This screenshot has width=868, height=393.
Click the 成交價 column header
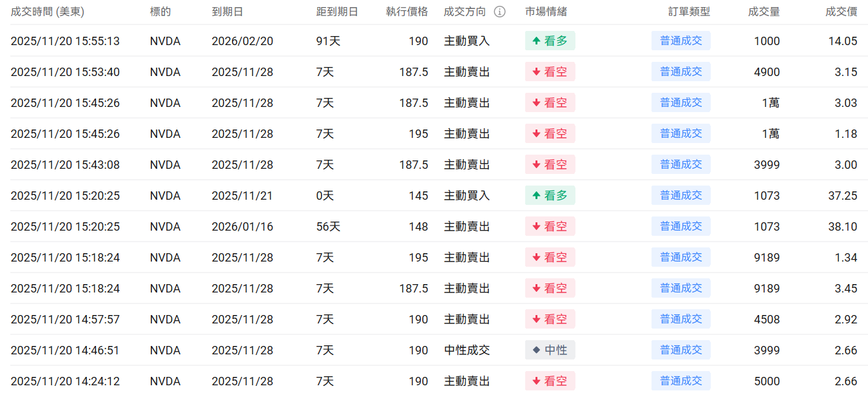click(x=841, y=12)
